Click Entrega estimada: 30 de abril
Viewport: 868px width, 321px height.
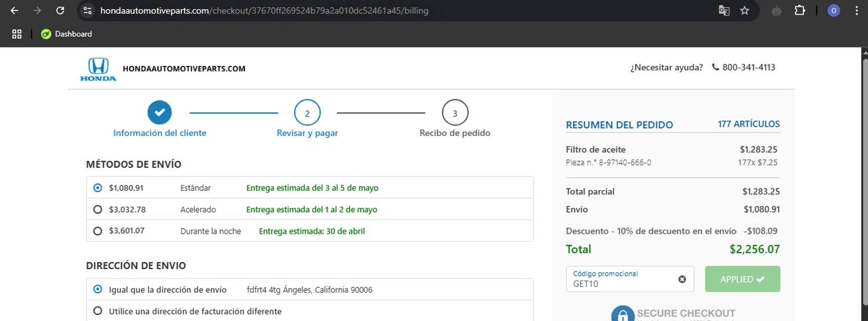[312, 231]
